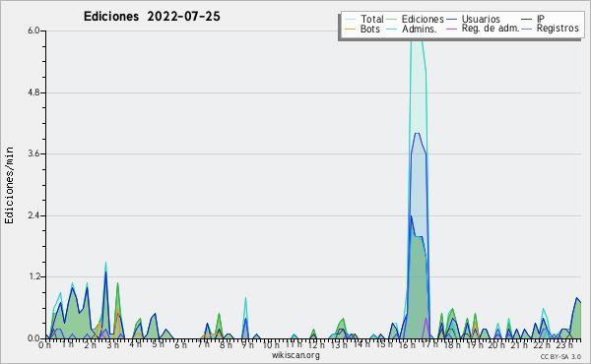This screenshot has width=591, height=364.
Task: Click the Usuarios peak top near 4.0
Action: pos(417,133)
